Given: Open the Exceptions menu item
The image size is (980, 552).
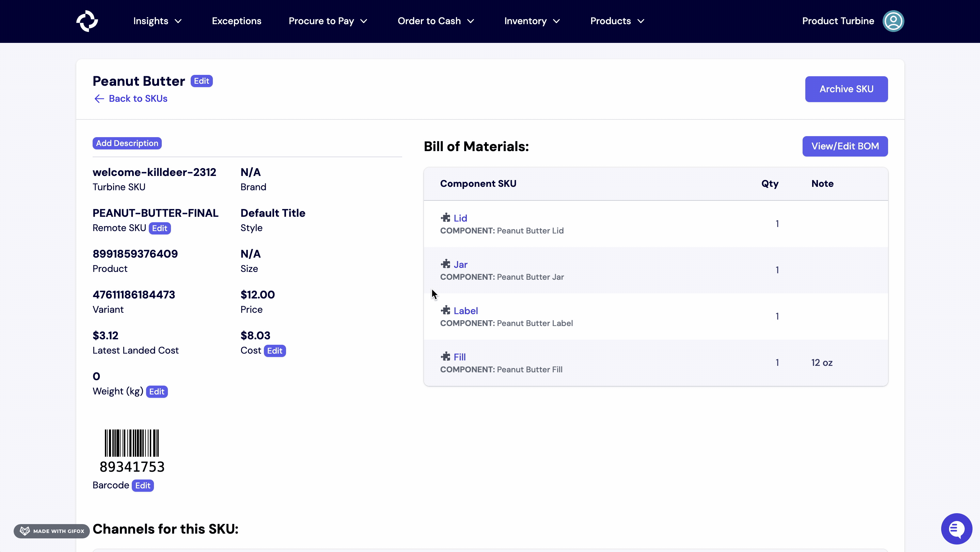Looking at the screenshot, I should point(236,21).
